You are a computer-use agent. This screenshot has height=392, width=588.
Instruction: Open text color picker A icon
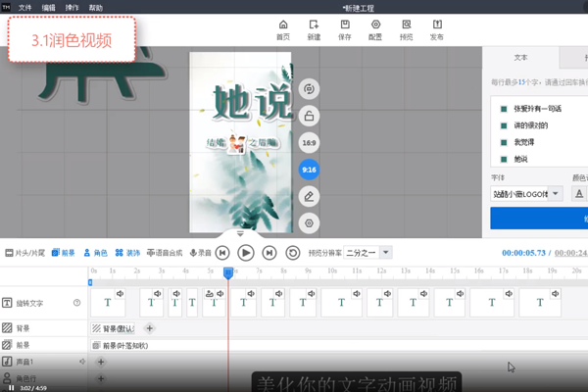coord(579,194)
